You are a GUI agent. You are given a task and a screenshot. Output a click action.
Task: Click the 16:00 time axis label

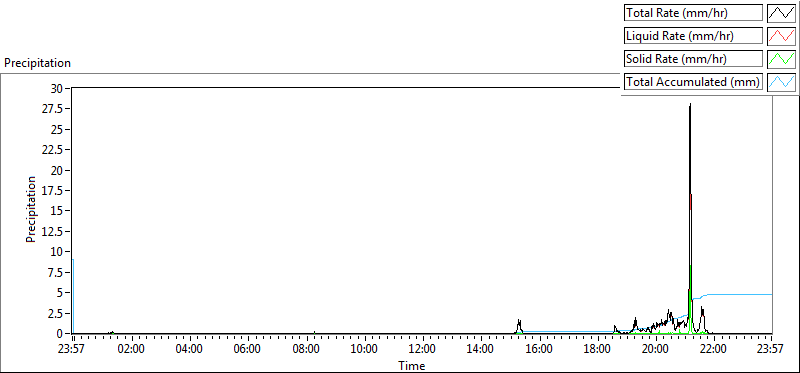[x=539, y=350]
